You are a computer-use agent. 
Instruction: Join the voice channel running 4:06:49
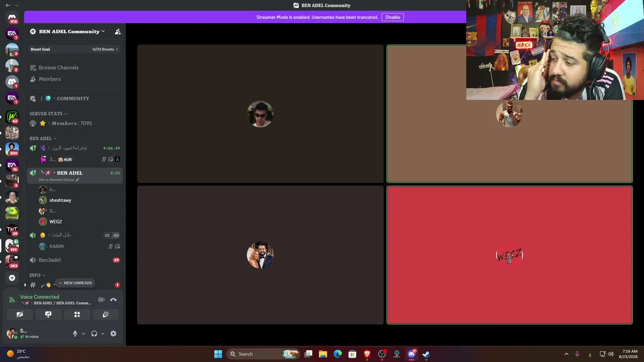click(x=75, y=148)
